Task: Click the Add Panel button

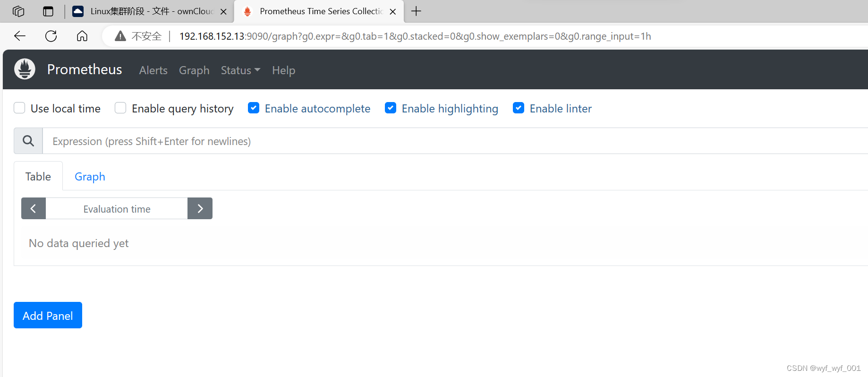Action: (48, 315)
